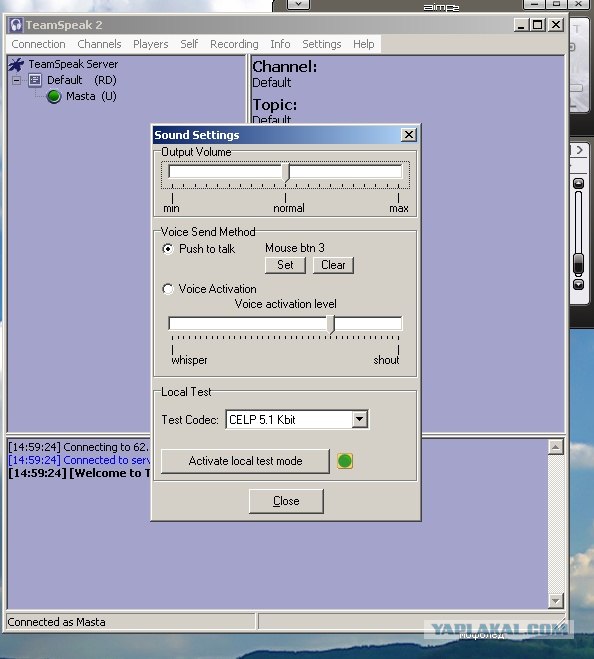Viewport: 594px width, 659px height.
Task: Click the chat log scroll down arrow
Action: pyautogui.click(x=555, y=601)
